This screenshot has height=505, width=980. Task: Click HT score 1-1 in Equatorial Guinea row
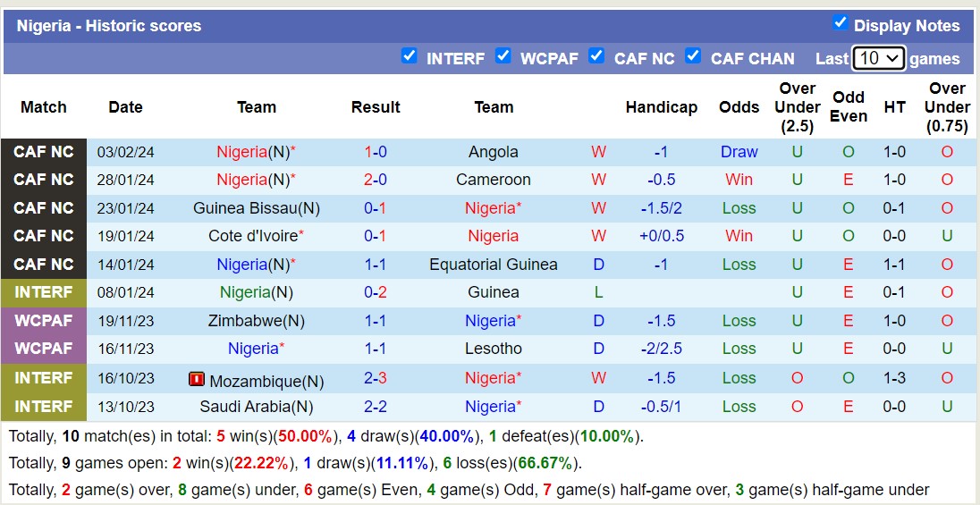coord(894,265)
